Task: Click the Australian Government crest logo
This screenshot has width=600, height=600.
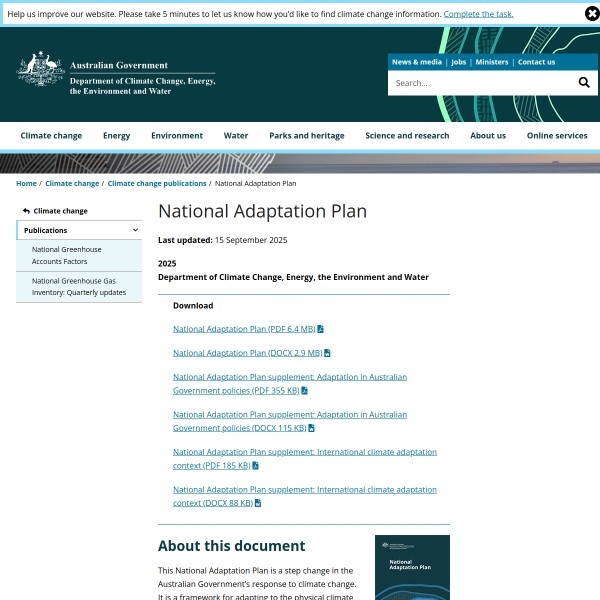Action: point(41,71)
